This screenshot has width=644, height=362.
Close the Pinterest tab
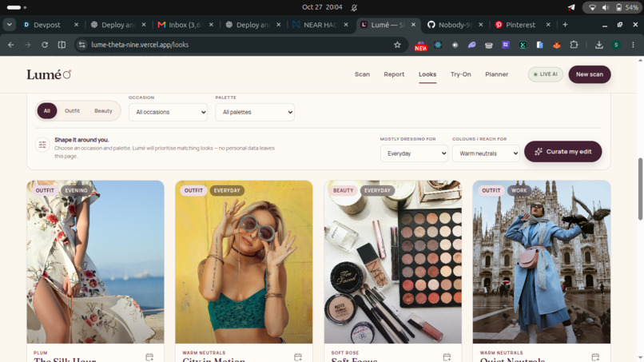tap(548, 25)
